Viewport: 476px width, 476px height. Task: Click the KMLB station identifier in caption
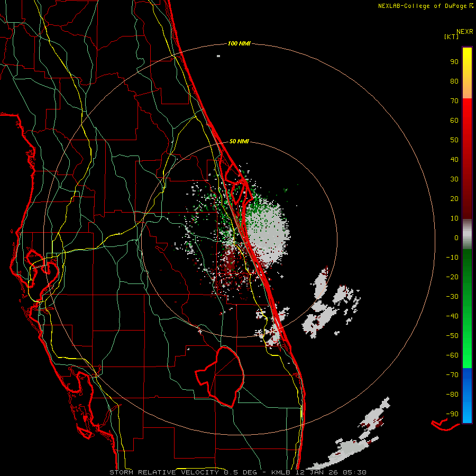281,472
